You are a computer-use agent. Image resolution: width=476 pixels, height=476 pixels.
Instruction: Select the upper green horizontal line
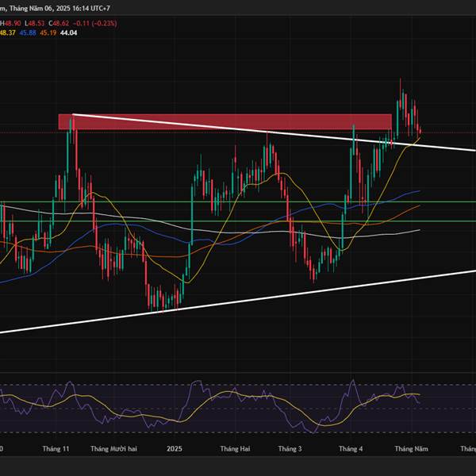pos(238,202)
